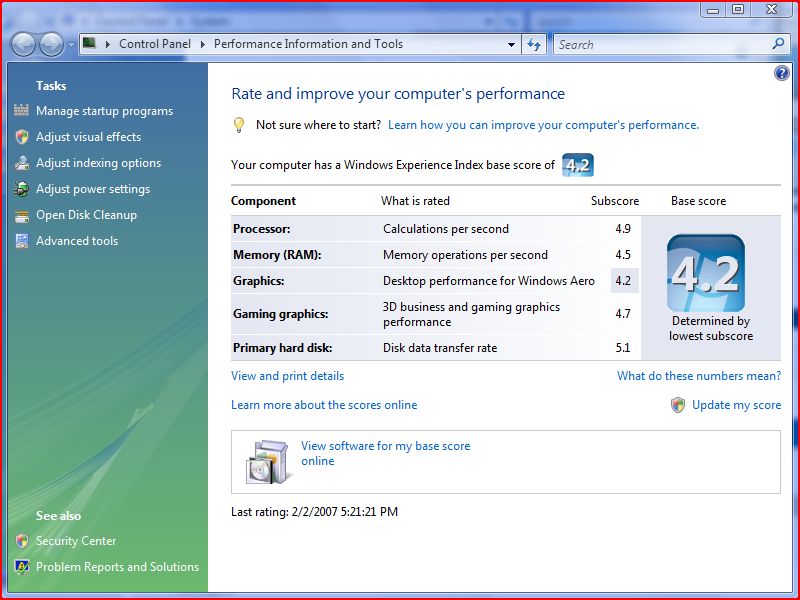The image size is (800, 600).
Task: Open What do these numbers mean?
Action: tap(698, 376)
